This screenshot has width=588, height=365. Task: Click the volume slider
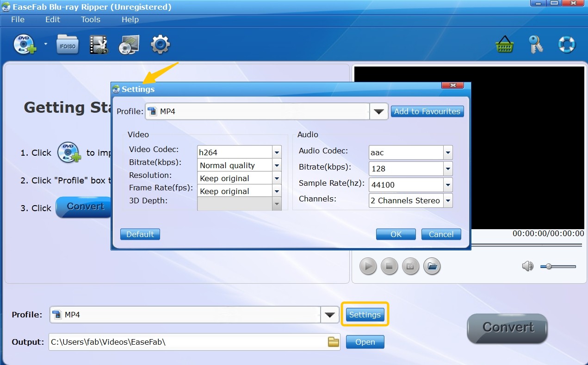559,267
